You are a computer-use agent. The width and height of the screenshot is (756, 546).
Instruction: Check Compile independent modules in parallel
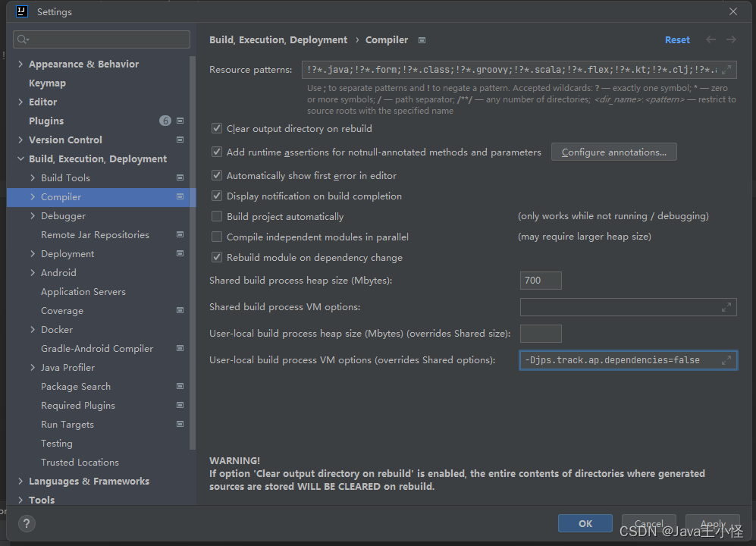tap(217, 237)
